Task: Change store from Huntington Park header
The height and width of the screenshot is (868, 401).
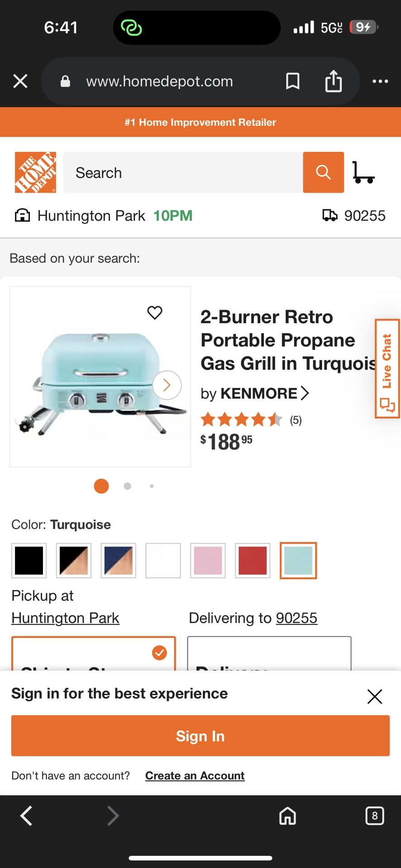Action: tap(91, 216)
